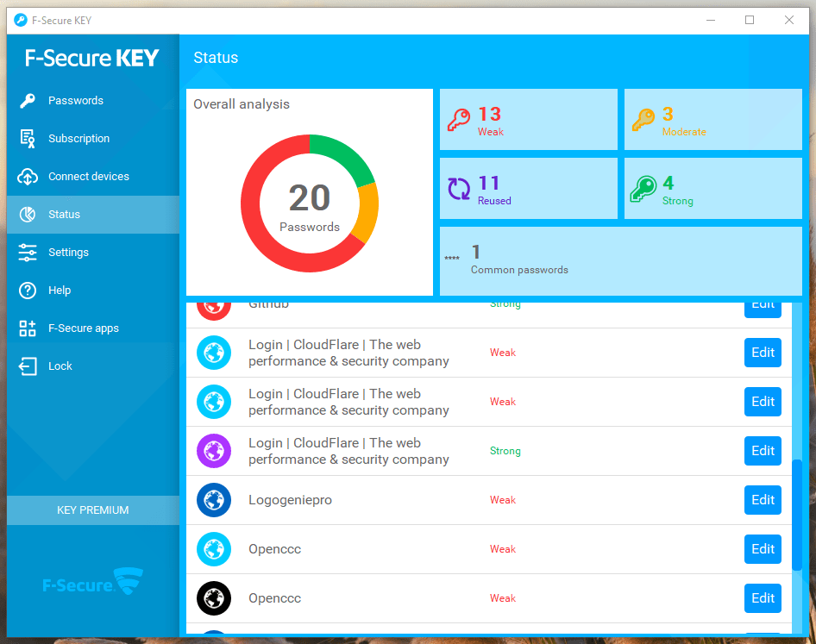Click the Overall analysis heading

[x=242, y=104]
